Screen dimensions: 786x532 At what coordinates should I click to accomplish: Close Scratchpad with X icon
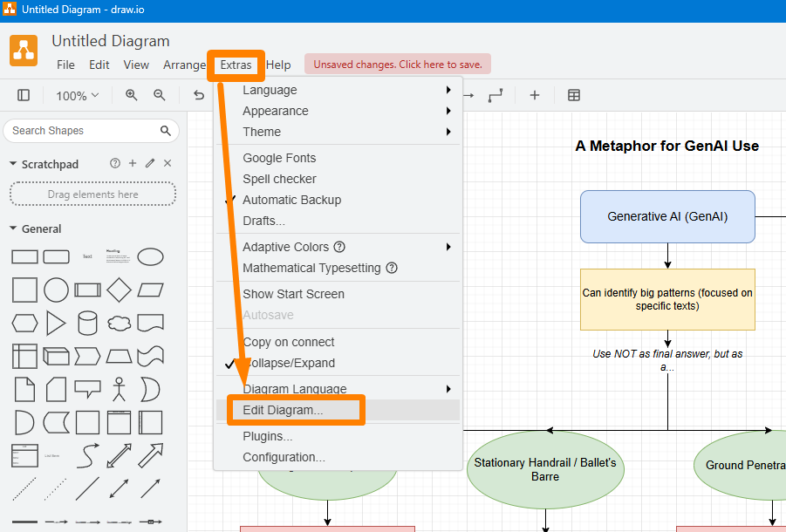pos(167,163)
